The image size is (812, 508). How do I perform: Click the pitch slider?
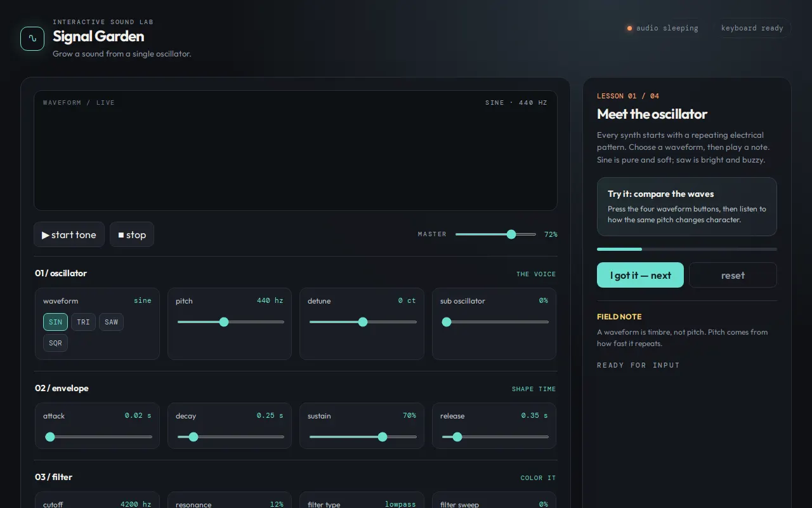click(x=230, y=322)
